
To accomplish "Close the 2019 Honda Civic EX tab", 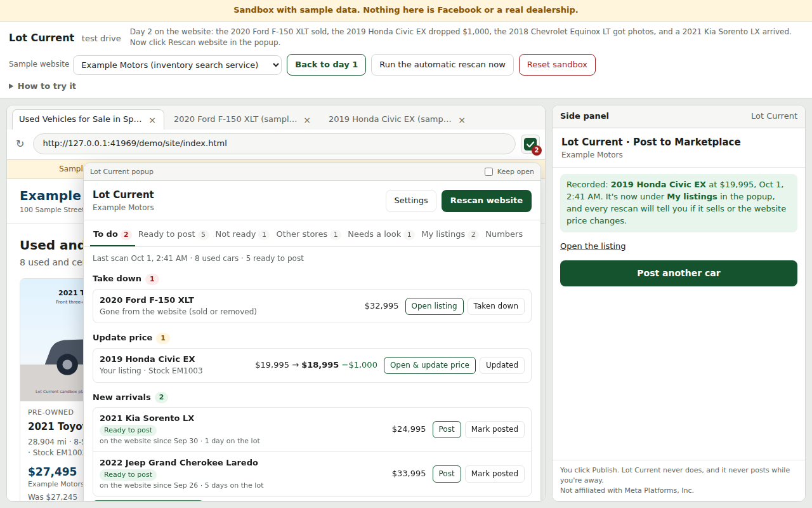I will pyautogui.click(x=462, y=120).
